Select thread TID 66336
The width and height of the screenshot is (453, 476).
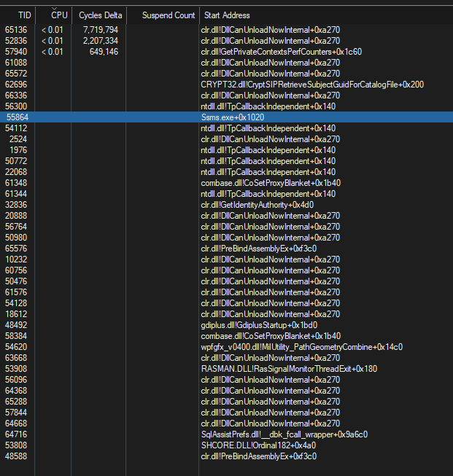[x=226, y=95]
